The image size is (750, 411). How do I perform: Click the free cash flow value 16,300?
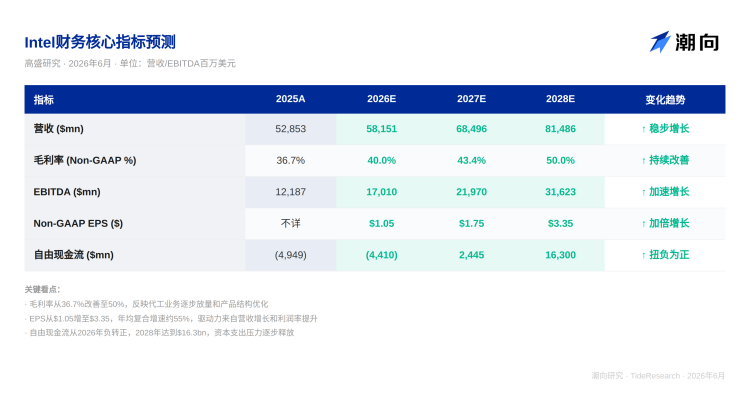point(560,255)
